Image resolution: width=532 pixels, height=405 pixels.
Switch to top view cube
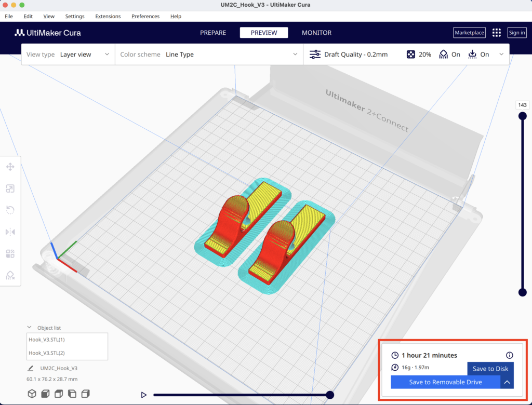pyautogui.click(x=59, y=394)
